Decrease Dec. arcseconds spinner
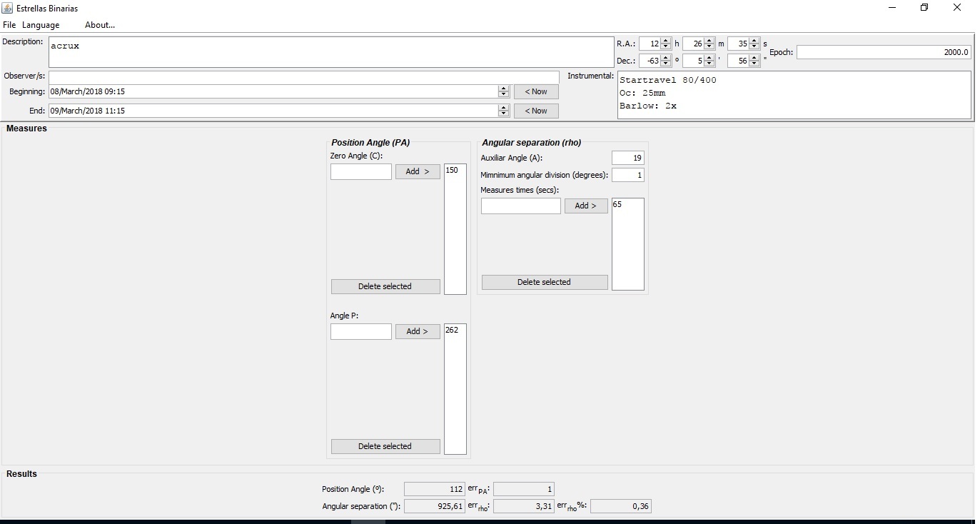 tap(754, 64)
